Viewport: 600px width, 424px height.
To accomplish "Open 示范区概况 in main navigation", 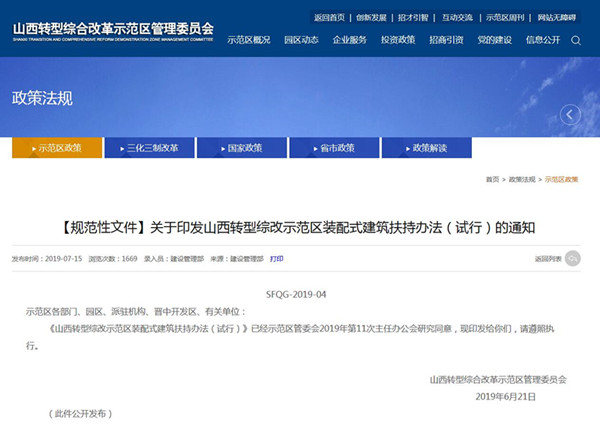I will tap(248, 40).
